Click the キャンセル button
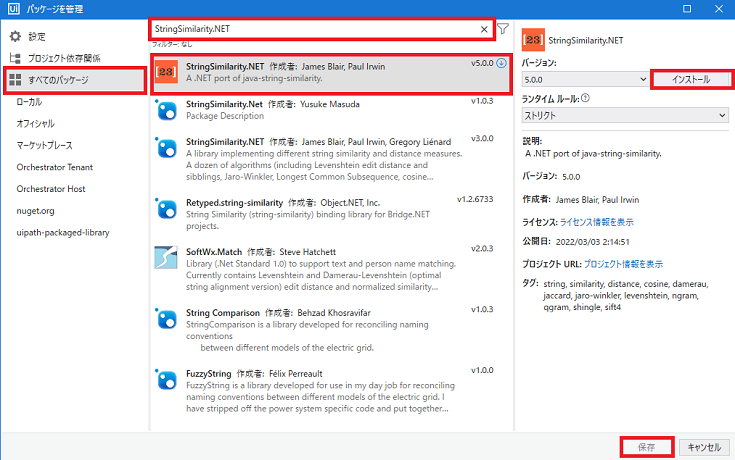Viewport: 735px width, 460px height. [704, 447]
